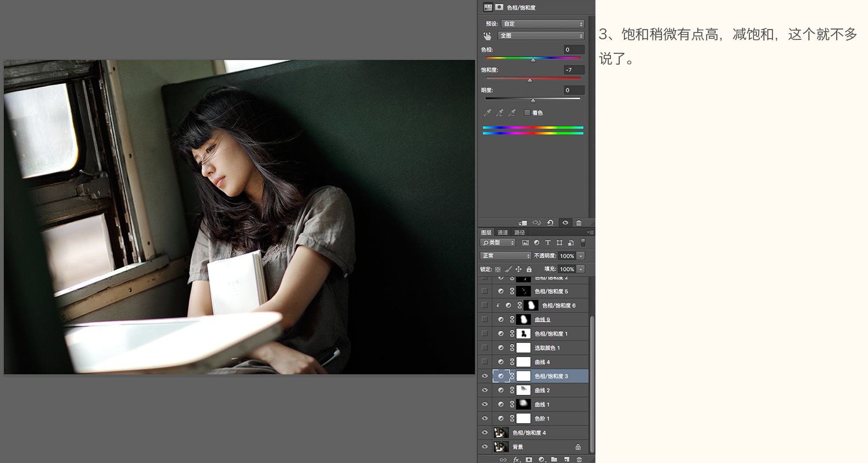This screenshot has width=868, height=463.
Task: Click the 饱和度 saturation slider handle
Action: [x=529, y=80]
